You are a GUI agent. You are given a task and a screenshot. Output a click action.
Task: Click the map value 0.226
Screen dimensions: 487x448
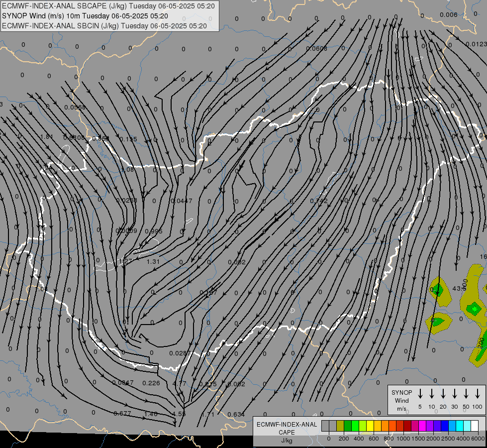point(151,383)
